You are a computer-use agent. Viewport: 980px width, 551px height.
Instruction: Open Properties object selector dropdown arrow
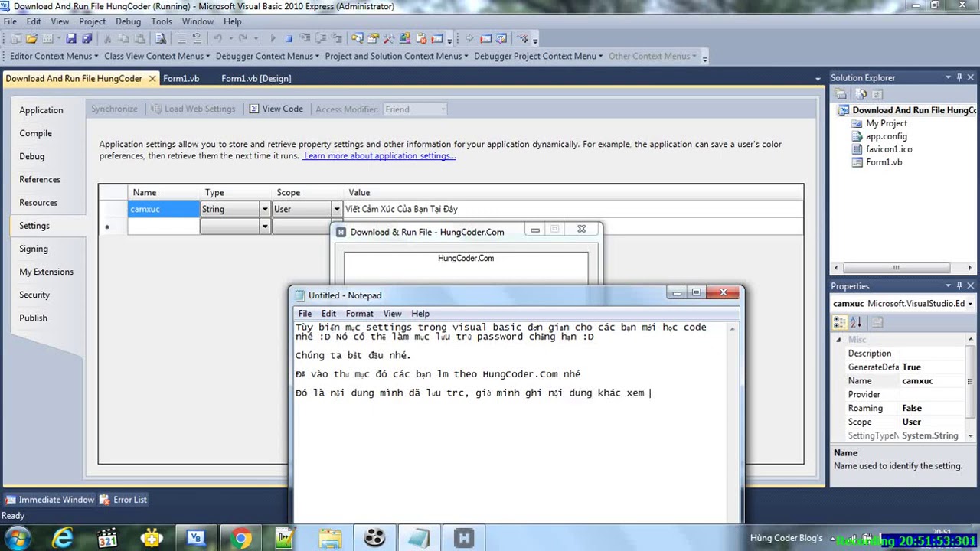[970, 304]
